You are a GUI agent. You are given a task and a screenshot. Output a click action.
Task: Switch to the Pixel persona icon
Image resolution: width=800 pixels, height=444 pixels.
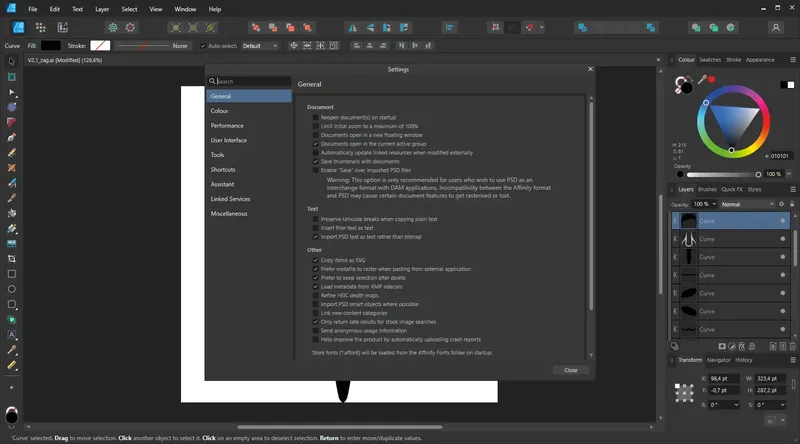coord(40,28)
